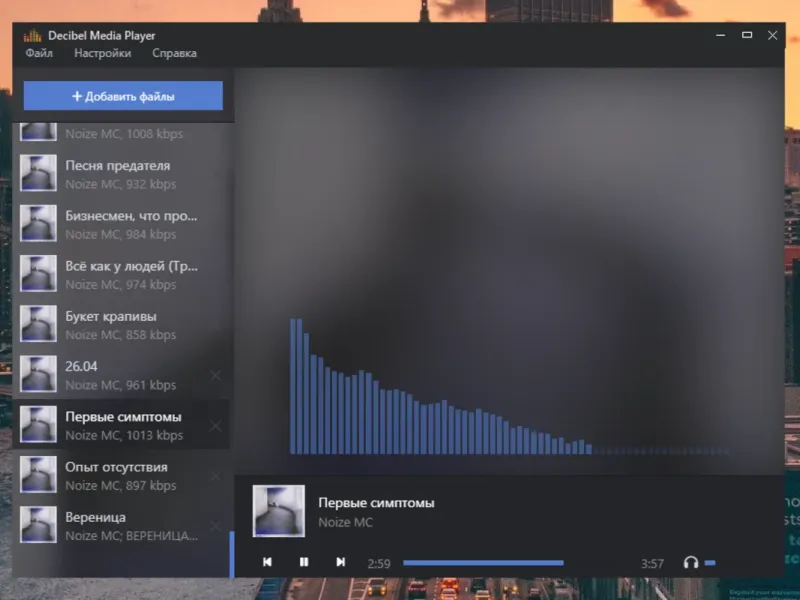Image resolution: width=800 pixels, height=600 pixels.
Task: Click the blue playlist scrollbar thumb
Action: pos(232,554)
